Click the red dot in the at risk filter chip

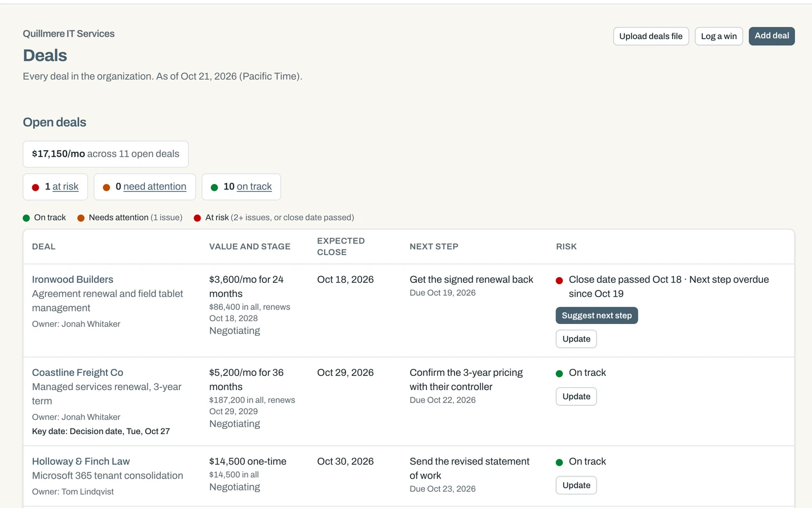36,187
